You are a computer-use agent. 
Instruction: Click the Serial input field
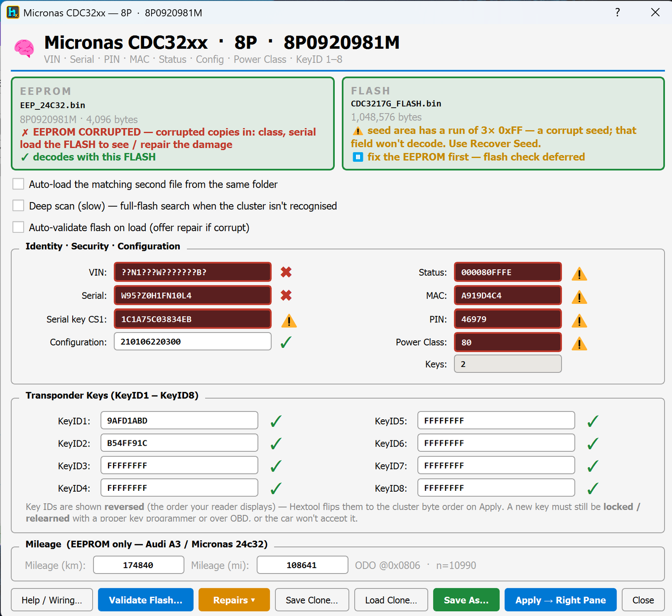pyautogui.click(x=192, y=295)
